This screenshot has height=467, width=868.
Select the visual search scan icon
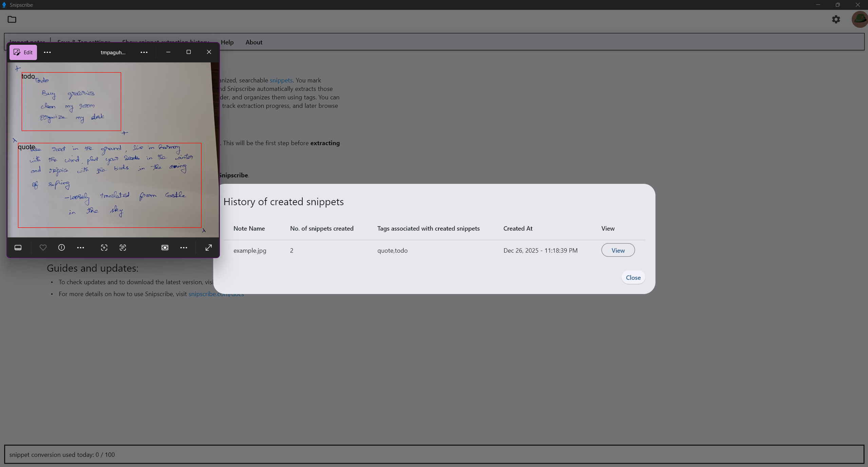[x=104, y=248]
